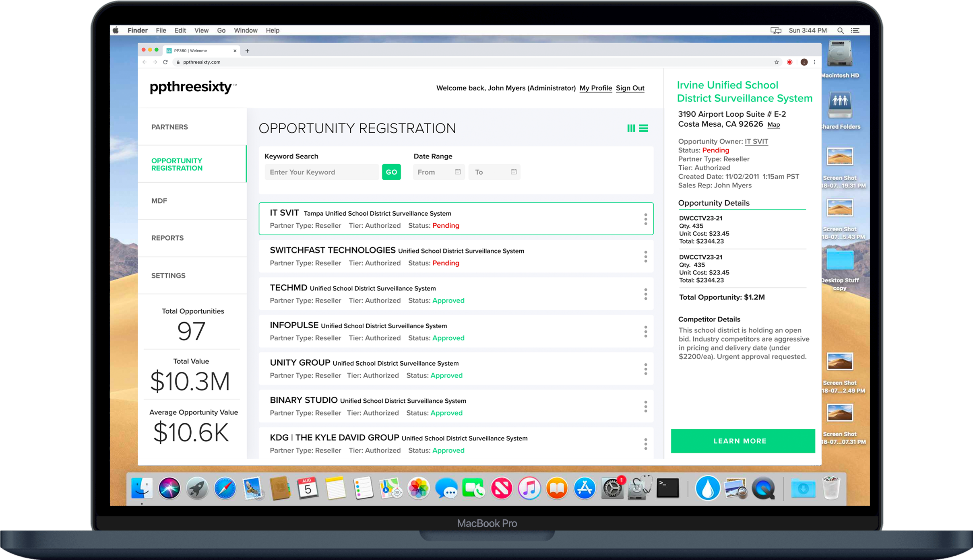
Task: Open Terminal from the dock
Action: pos(668,488)
